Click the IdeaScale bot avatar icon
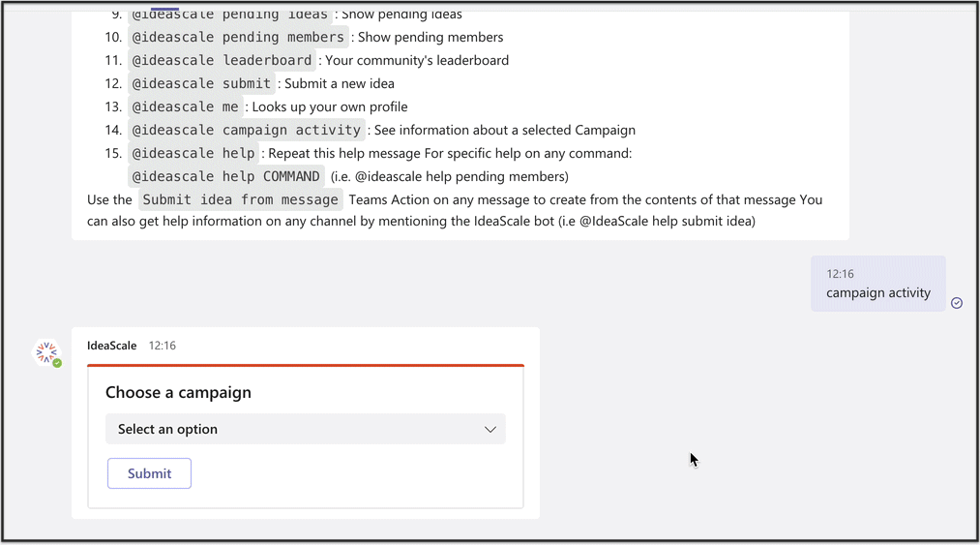 click(x=46, y=353)
